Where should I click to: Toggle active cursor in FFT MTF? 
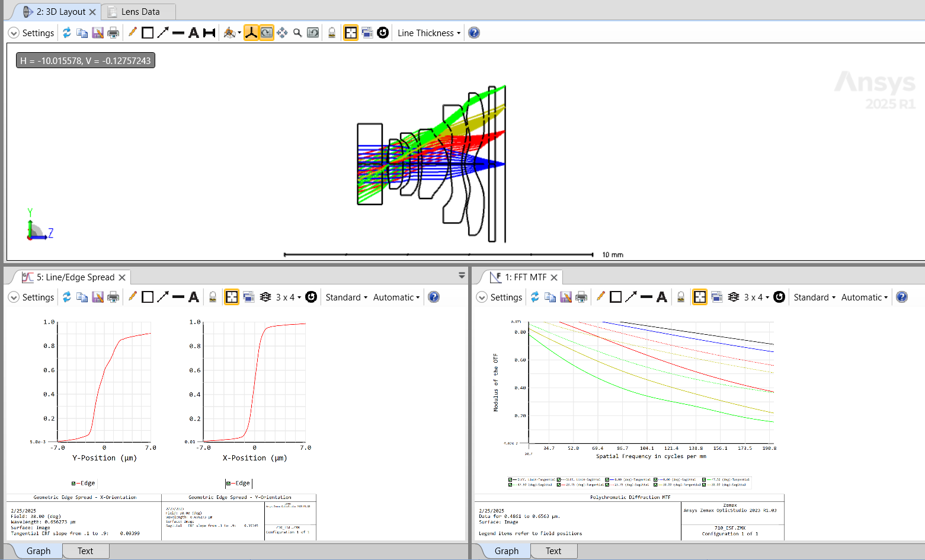tap(700, 297)
